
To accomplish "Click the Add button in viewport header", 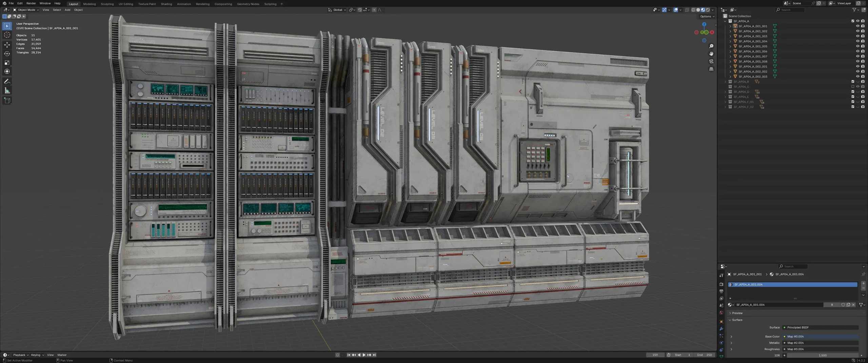I will pyautogui.click(x=67, y=10).
